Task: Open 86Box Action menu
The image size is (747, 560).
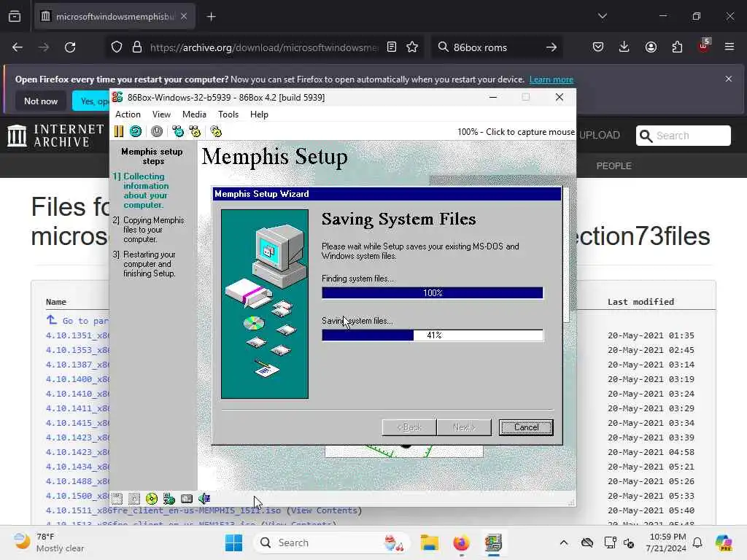Action: click(x=128, y=114)
